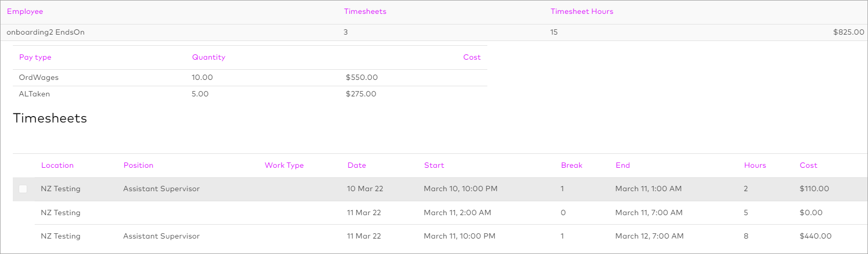Sort timesheets by the Location header
868x254 pixels.
58,166
